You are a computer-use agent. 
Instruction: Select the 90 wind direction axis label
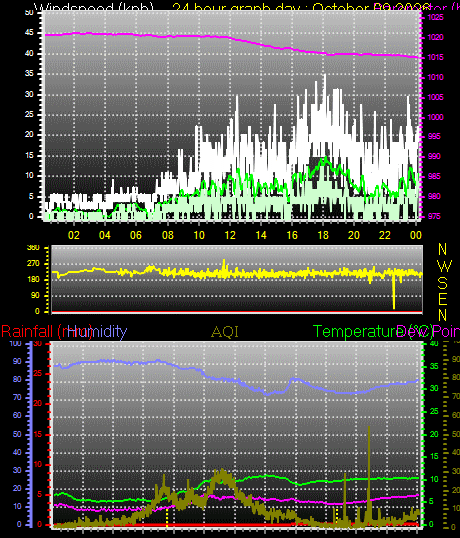(35, 295)
